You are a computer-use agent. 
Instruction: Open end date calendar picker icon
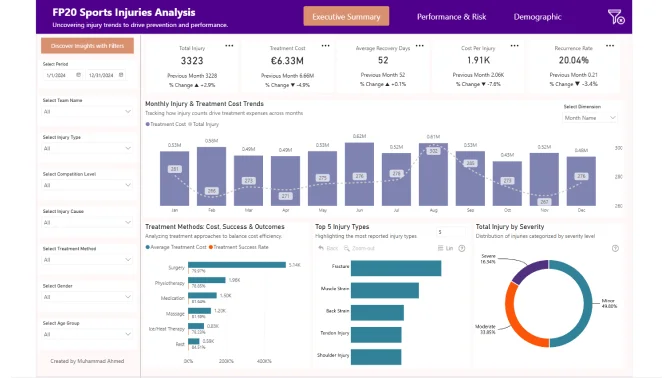click(x=121, y=75)
